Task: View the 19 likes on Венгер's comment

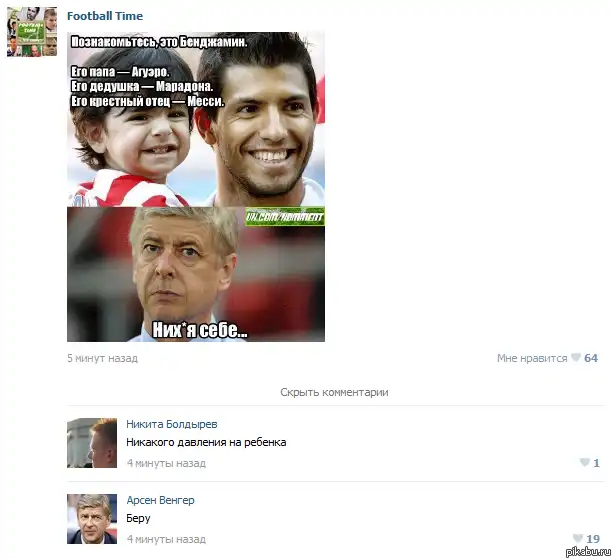Action: pyautogui.click(x=593, y=539)
